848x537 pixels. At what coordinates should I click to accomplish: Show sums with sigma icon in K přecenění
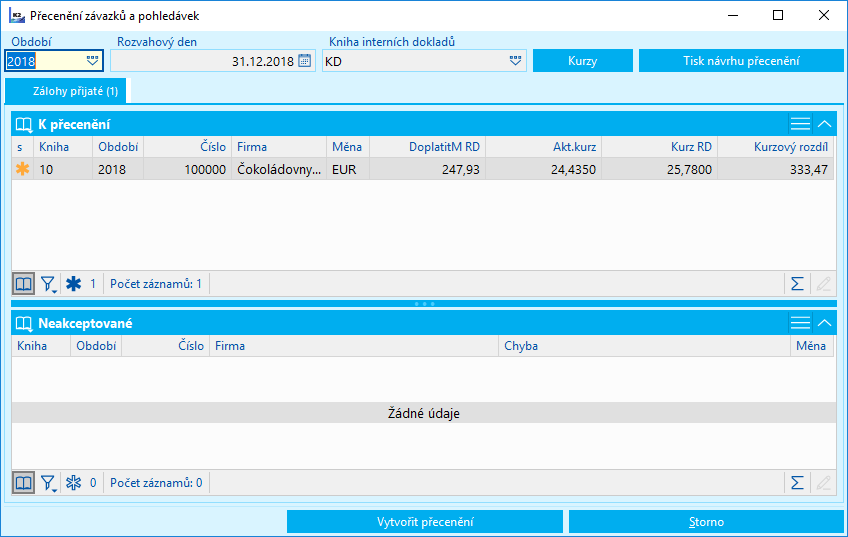pyautogui.click(x=797, y=283)
